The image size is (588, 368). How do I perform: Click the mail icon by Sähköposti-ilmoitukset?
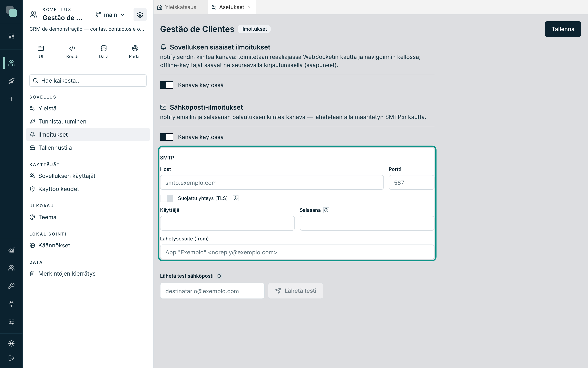[x=163, y=107]
